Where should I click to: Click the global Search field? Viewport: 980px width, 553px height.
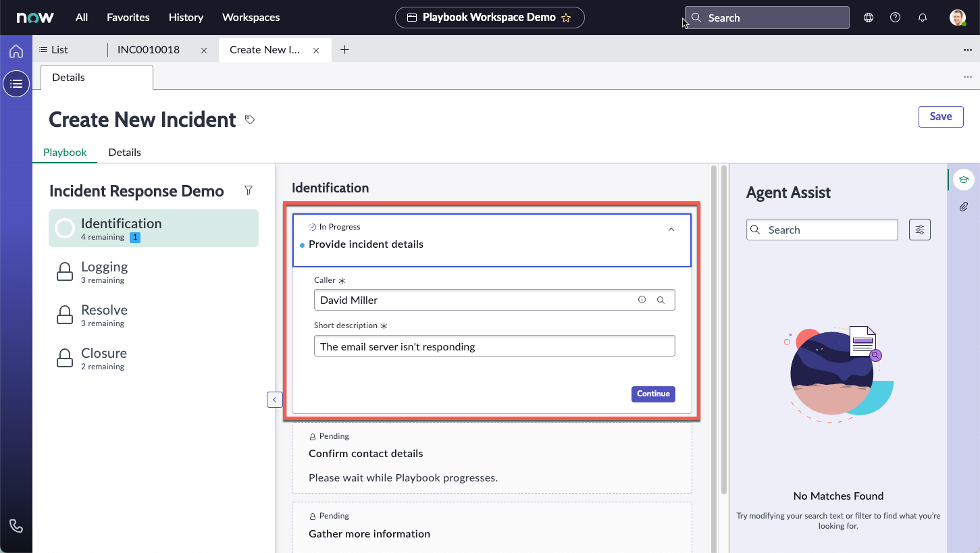767,18
